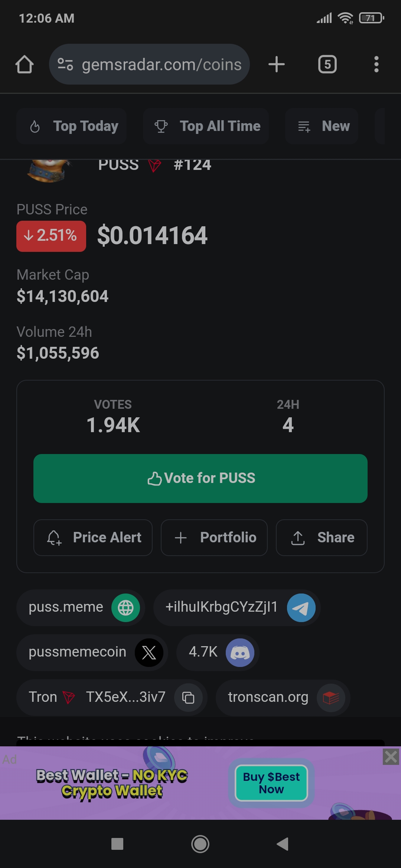This screenshot has width=401, height=868.
Task: Close the Best Wallet ad banner
Action: [391, 757]
